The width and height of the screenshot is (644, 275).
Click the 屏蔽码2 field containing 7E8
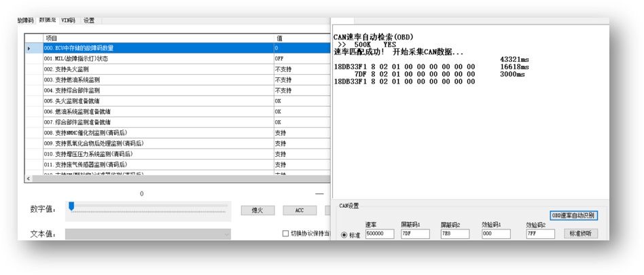[454, 234]
